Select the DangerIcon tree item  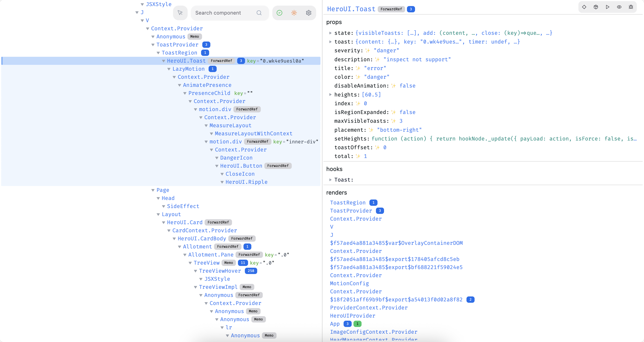[236, 158]
